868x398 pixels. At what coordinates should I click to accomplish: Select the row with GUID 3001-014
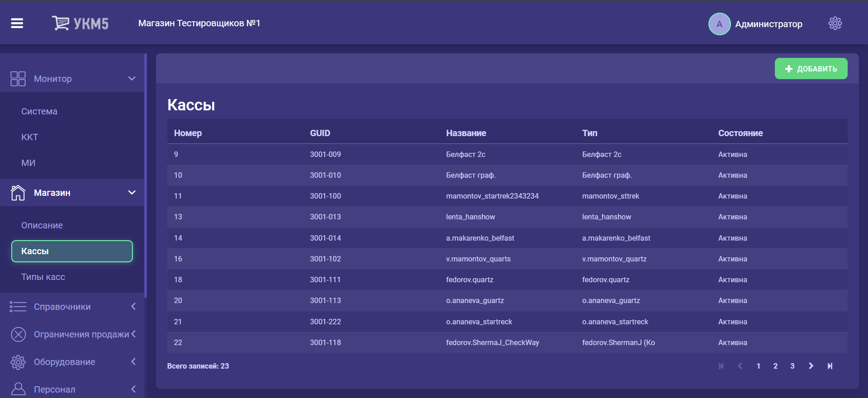point(325,238)
